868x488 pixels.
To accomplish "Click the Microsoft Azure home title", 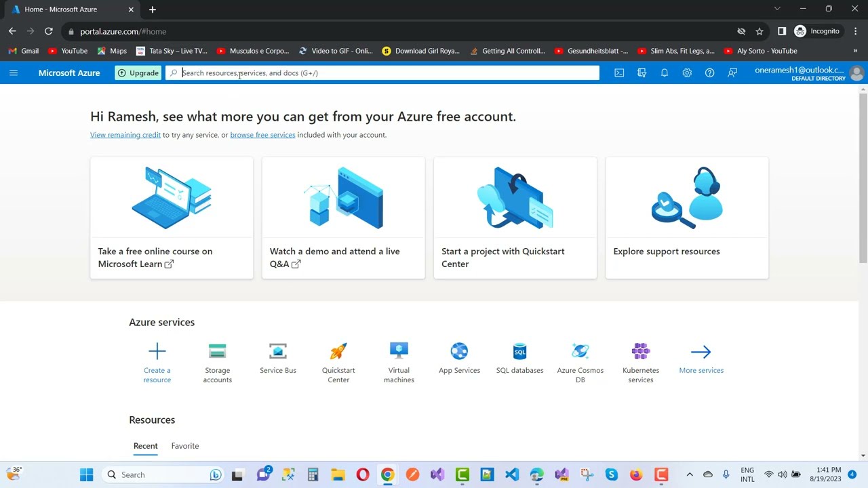I will pos(69,73).
